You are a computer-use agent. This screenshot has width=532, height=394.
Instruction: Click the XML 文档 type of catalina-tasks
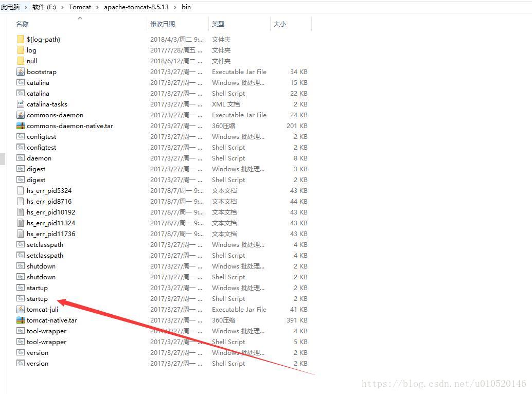(x=226, y=104)
